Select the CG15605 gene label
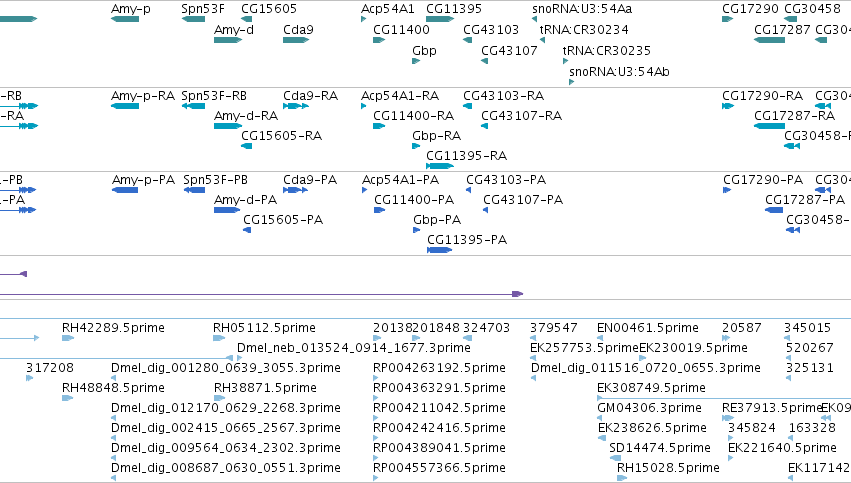The image size is (851, 483). tap(269, 9)
